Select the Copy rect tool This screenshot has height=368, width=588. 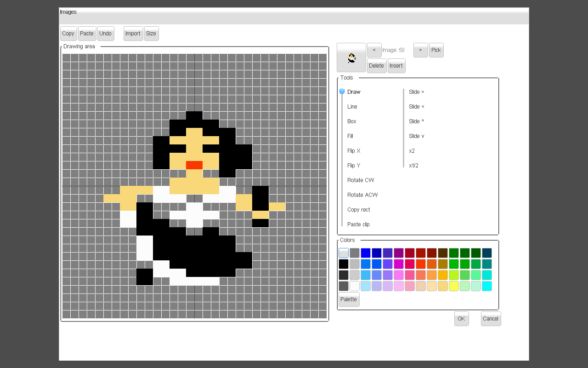click(x=359, y=210)
